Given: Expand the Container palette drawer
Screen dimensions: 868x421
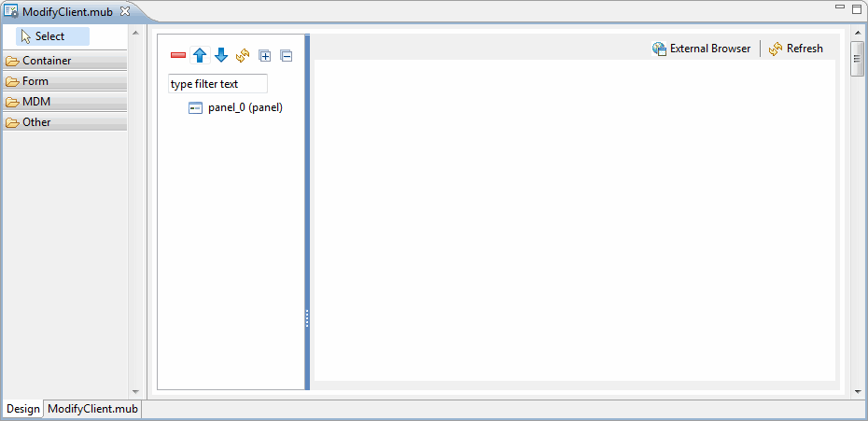Looking at the screenshot, I should click(64, 61).
